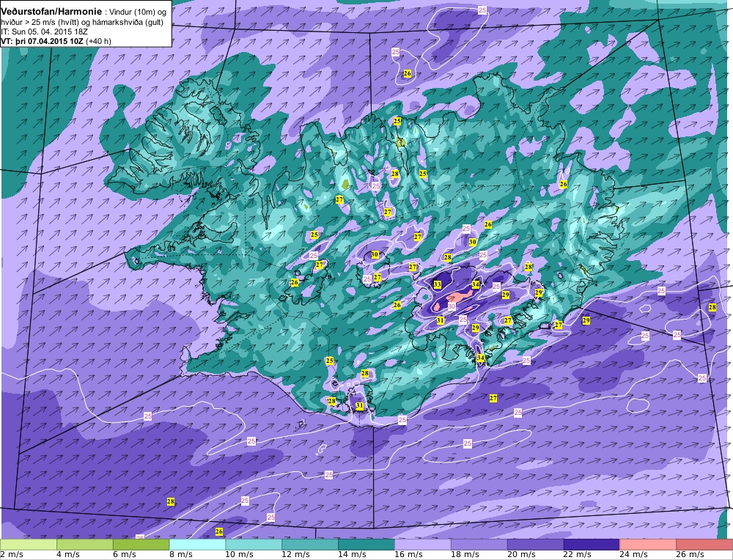Click the 'IT: Sun 05. 04. 2015 18Z' line
The height and width of the screenshot is (560, 733).
point(44,32)
